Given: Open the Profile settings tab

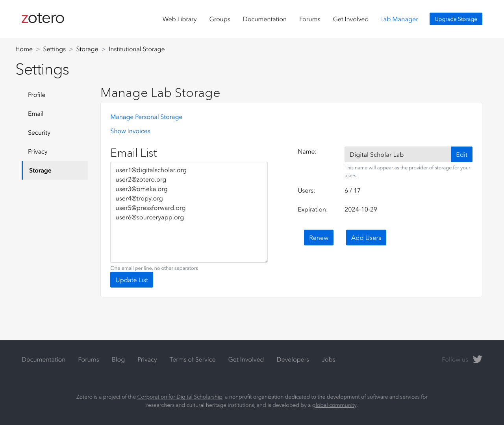Looking at the screenshot, I should [x=55, y=95].
